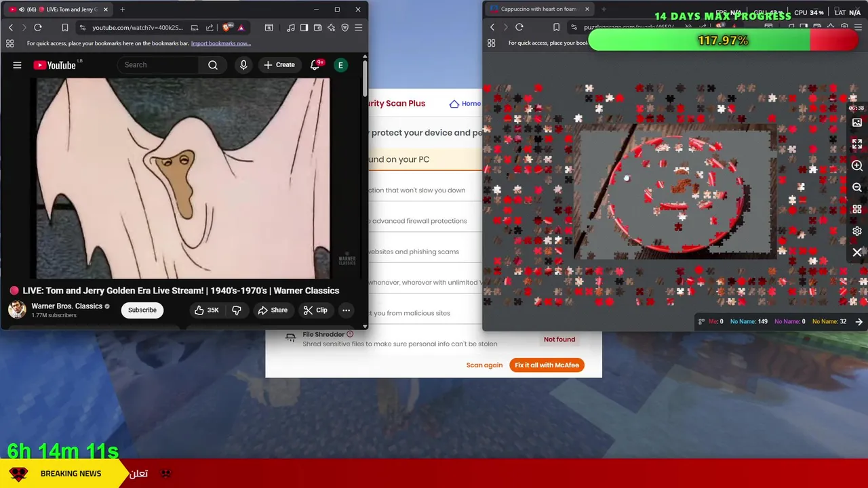Open puzzle settings gear
The height and width of the screenshot is (488, 868).
coord(857,231)
